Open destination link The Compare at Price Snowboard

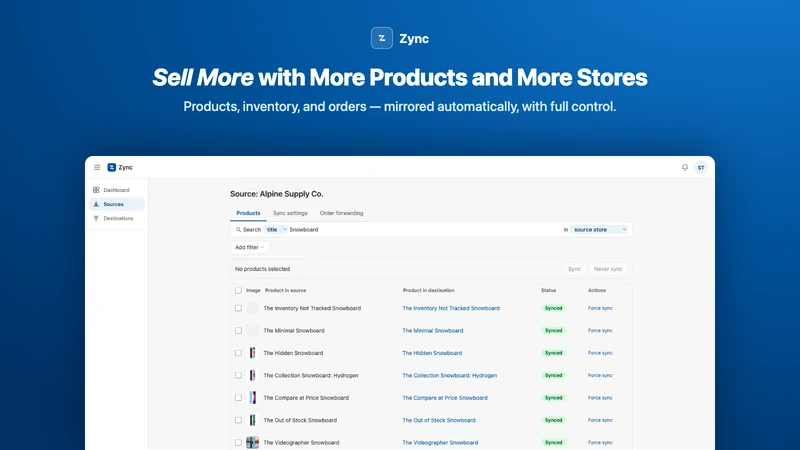click(x=445, y=398)
